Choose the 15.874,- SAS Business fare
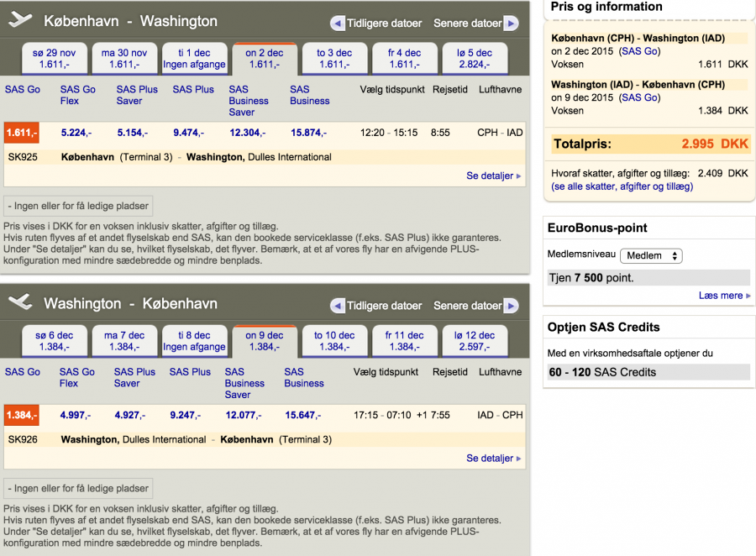The image size is (756, 556). click(308, 133)
